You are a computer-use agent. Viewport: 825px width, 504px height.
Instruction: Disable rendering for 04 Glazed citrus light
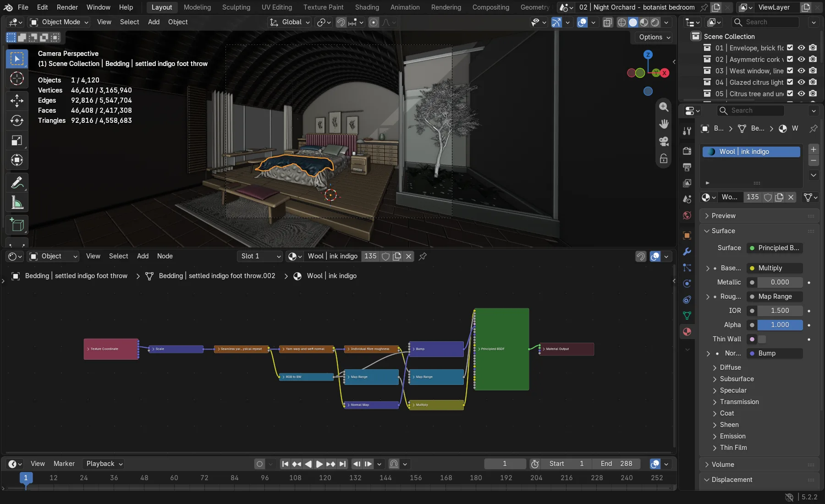click(x=813, y=82)
